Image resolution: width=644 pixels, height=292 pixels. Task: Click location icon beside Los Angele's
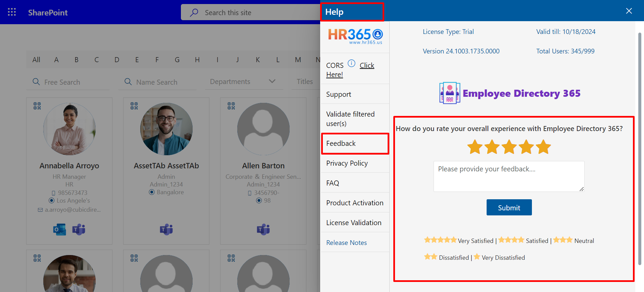[51, 201]
